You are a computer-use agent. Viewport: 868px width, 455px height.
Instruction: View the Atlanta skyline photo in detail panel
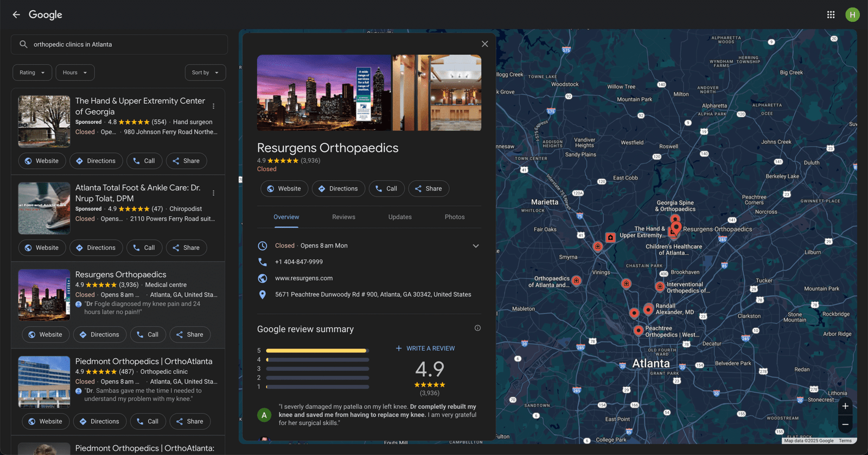pos(324,93)
